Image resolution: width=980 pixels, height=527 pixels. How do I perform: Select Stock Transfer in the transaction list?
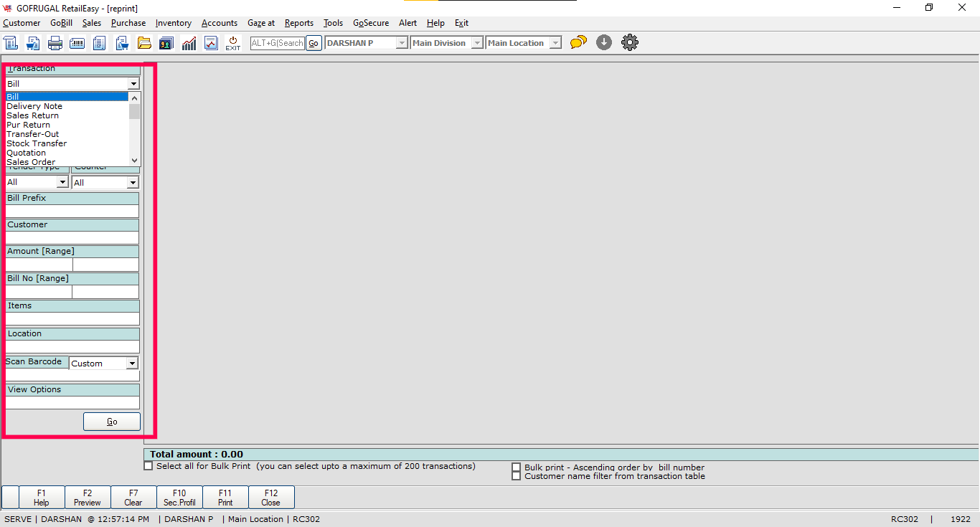pos(67,143)
